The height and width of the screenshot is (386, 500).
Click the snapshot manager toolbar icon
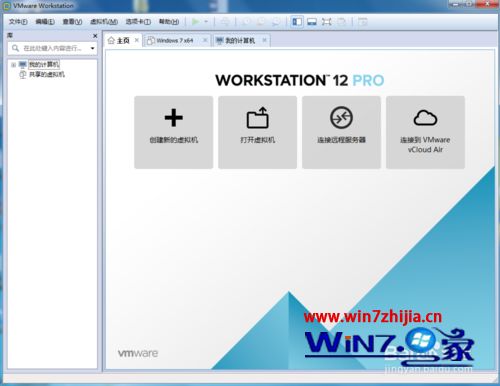276,22
